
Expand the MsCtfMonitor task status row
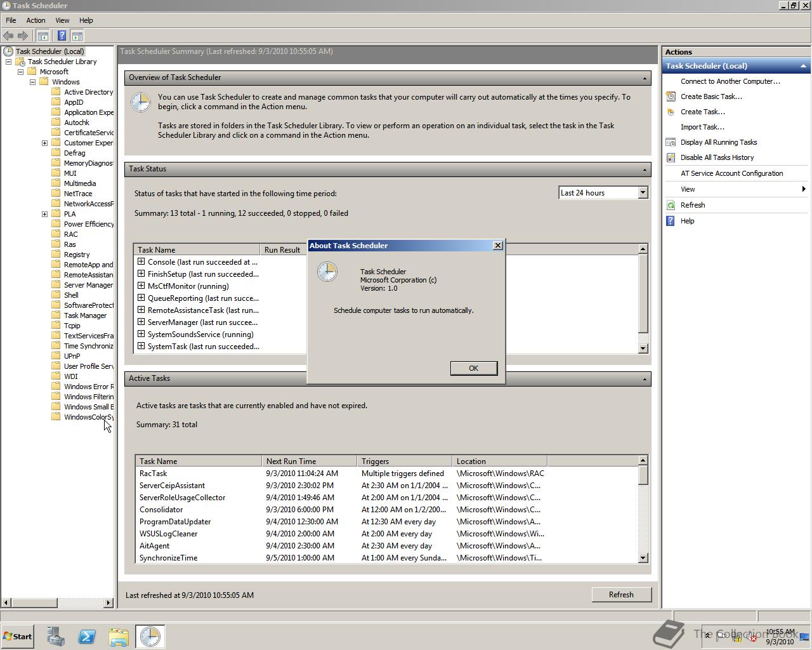point(141,286)
